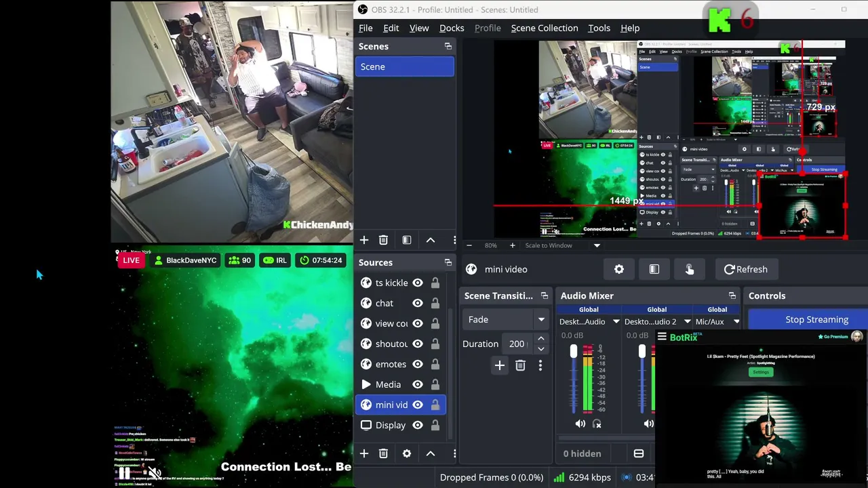The height and width of the screenshot is (488, 868).
Task: Click the Duration input field
Action: pos(517,344)
